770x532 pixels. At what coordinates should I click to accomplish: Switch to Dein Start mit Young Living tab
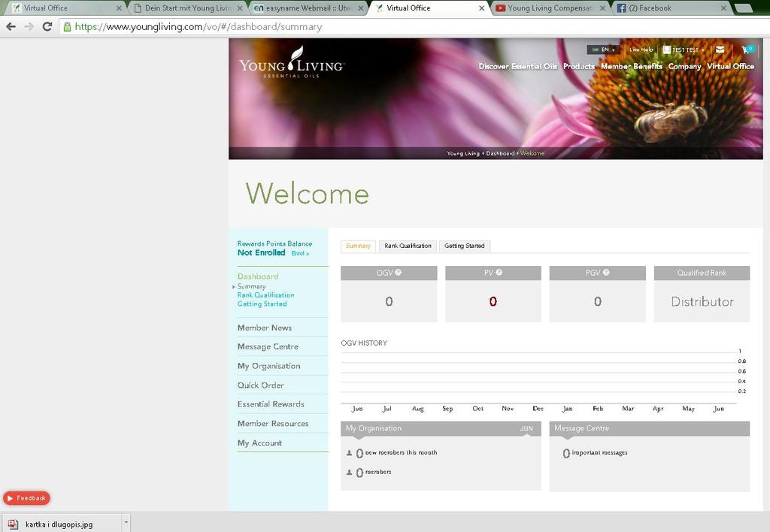tap(189, 8)
